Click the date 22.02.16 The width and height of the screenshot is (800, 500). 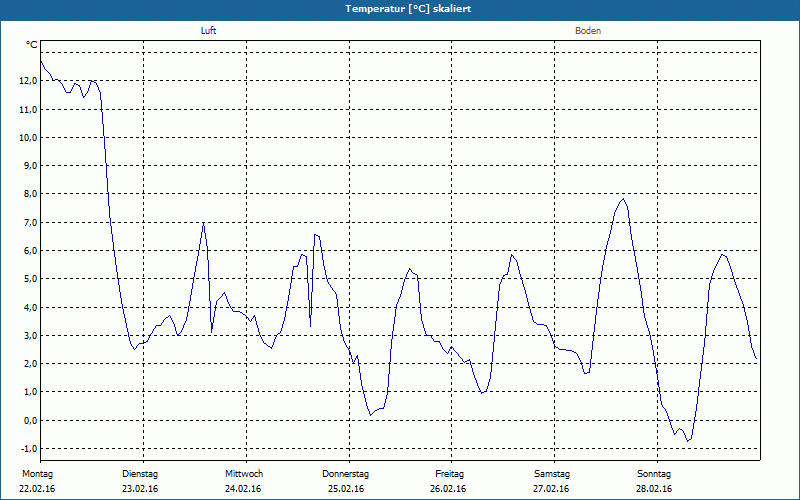pos(37,489)
